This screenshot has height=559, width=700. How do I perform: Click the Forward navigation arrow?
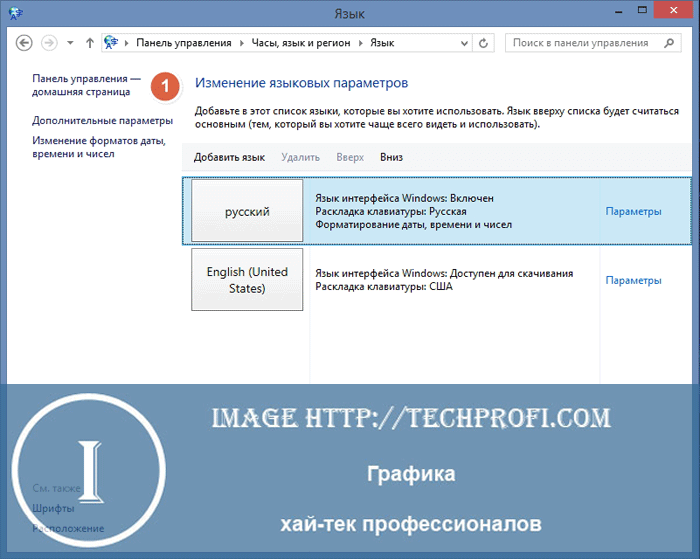[x=49, y=43]
